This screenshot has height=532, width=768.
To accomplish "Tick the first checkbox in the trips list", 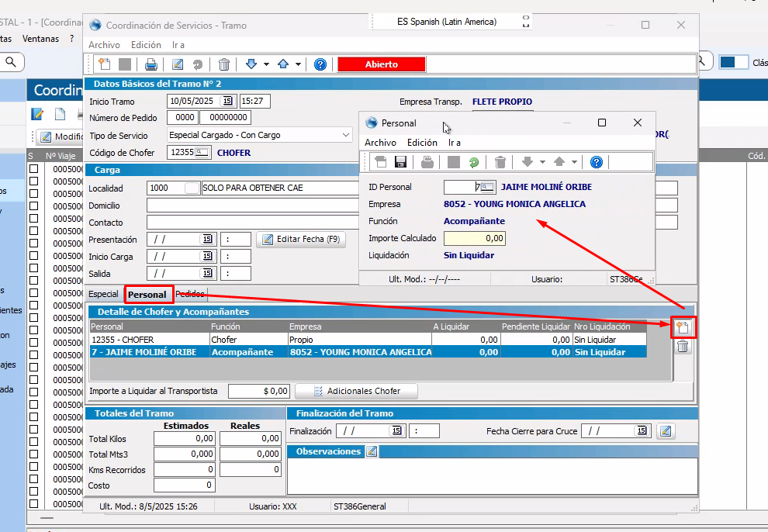I will click(34, 169).
